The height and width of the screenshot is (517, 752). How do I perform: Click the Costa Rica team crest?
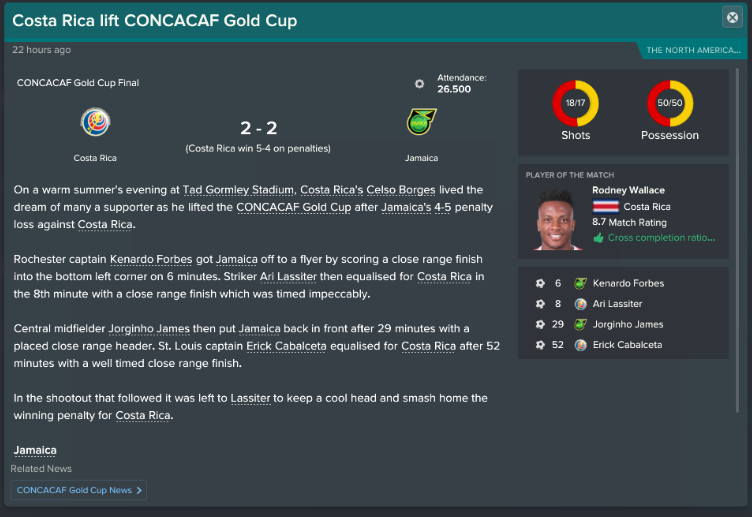pyautogui.click(x=95, y=122)
